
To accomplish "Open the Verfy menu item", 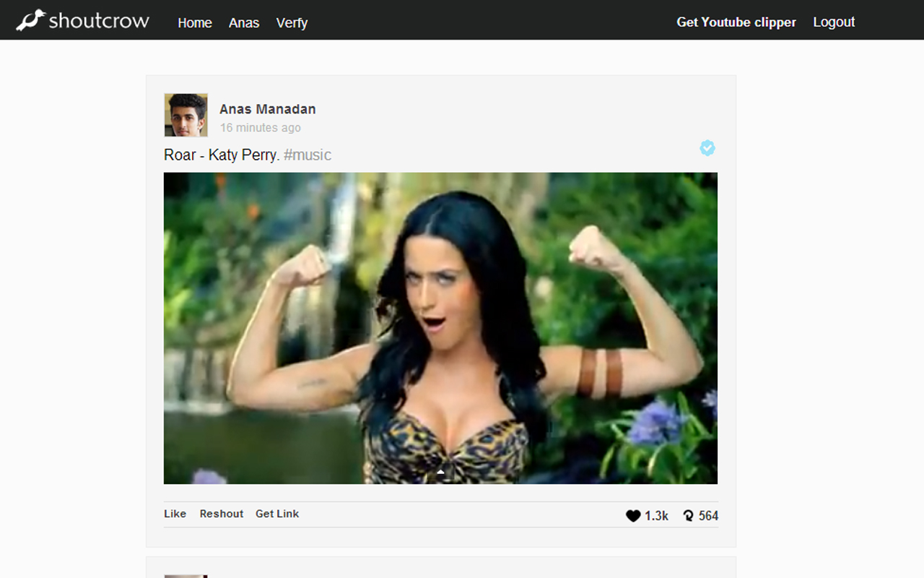I will point(292,23).
